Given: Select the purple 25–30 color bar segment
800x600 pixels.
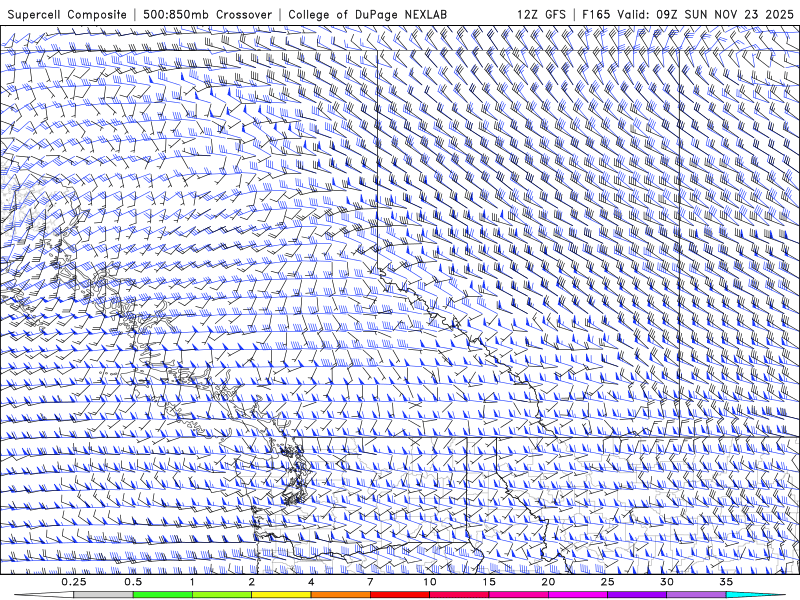Looking at the screenshot, I should tap(637, 595).
